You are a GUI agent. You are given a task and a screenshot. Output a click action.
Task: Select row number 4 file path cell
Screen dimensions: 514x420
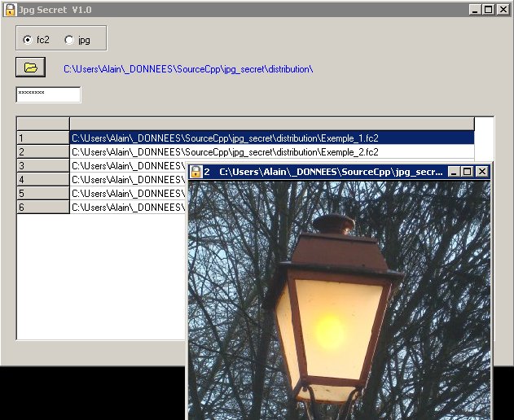(129, 180)
